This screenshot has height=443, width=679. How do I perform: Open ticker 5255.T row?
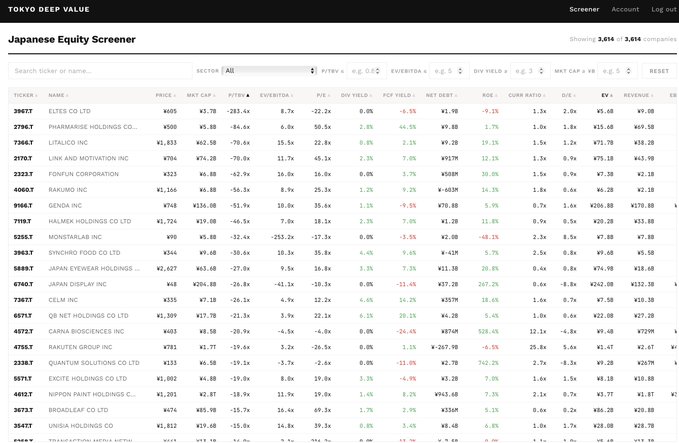point(23,237)
